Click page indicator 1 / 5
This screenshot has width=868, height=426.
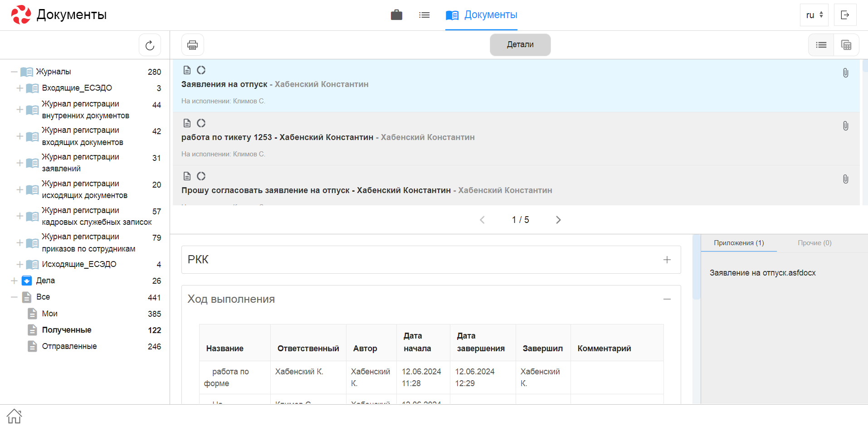[520, 220]
